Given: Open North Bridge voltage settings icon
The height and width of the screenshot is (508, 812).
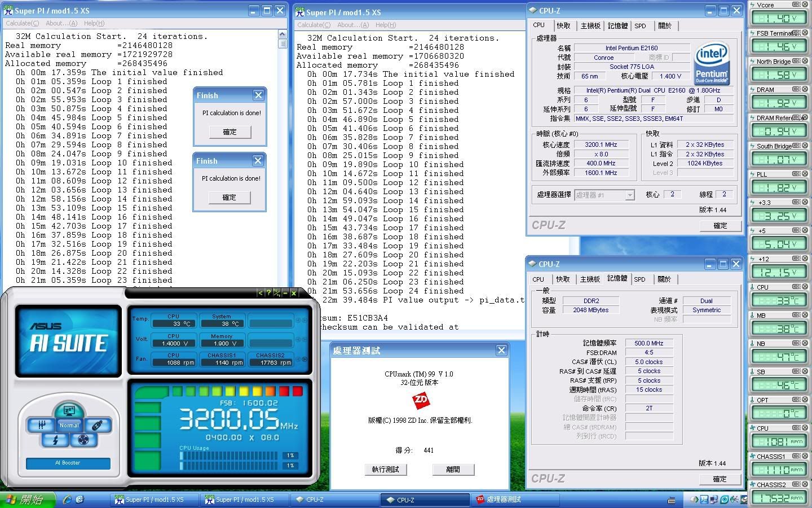Looking at the screenshot, I should 796,61.
